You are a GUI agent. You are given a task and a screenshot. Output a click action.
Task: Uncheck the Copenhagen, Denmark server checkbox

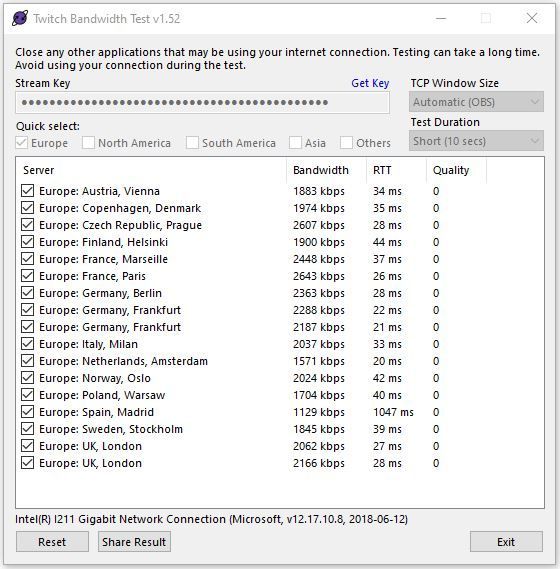[28, 208]
